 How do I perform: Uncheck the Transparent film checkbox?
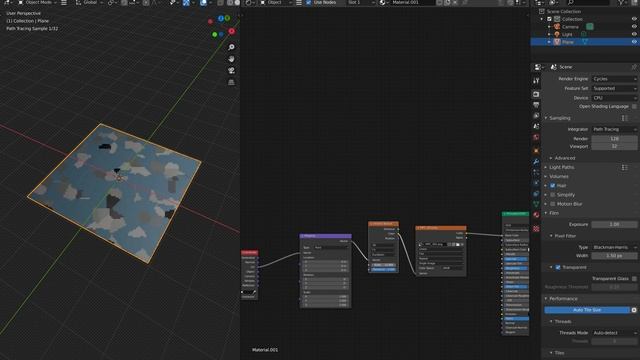(558, 267)
